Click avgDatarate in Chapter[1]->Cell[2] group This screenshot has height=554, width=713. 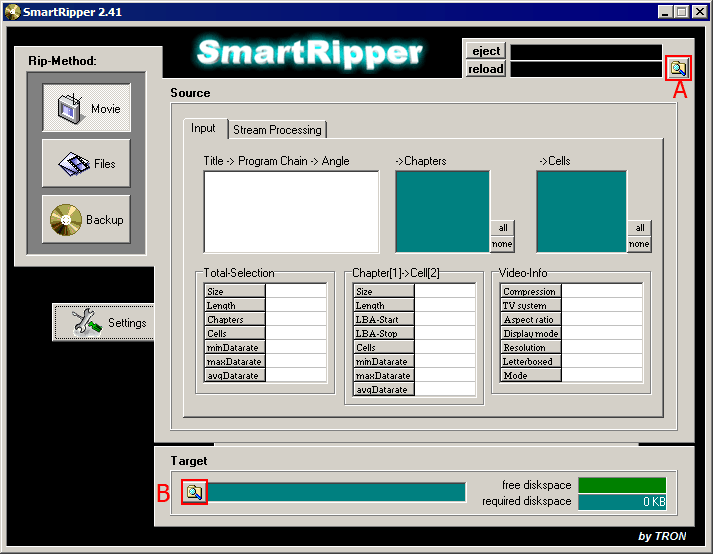click(x=414, y=390)
